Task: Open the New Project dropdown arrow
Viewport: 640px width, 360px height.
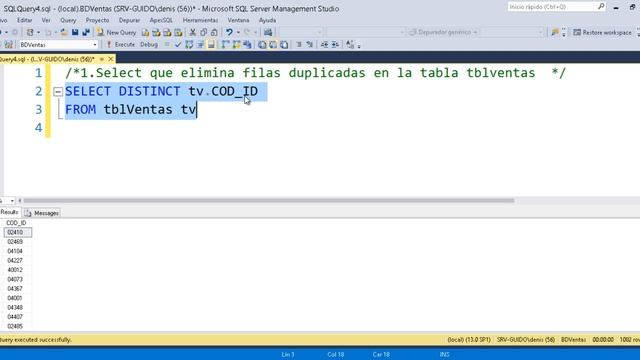Action: point(38,32)
